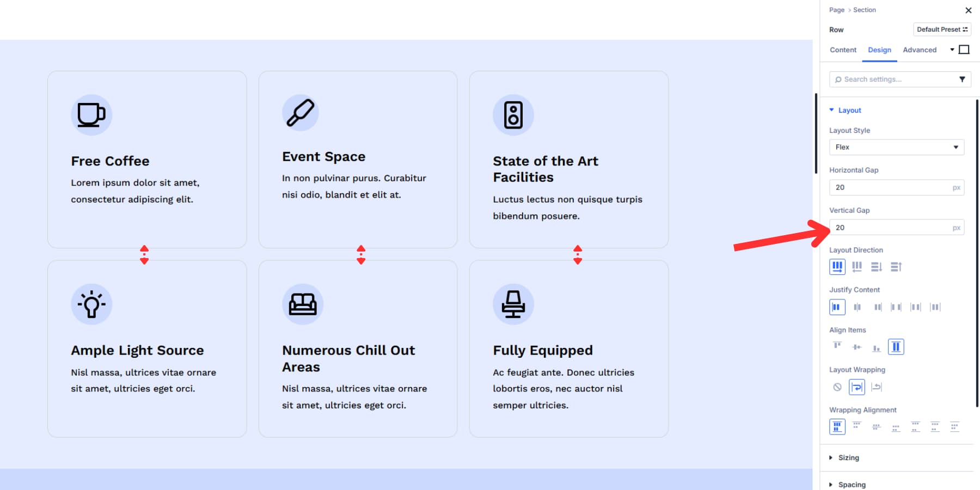The height and width of the screenshot is (490, 980).
Task: Select wrap-reverse in Layout Wrapping
Action: (x=877, y=387)
